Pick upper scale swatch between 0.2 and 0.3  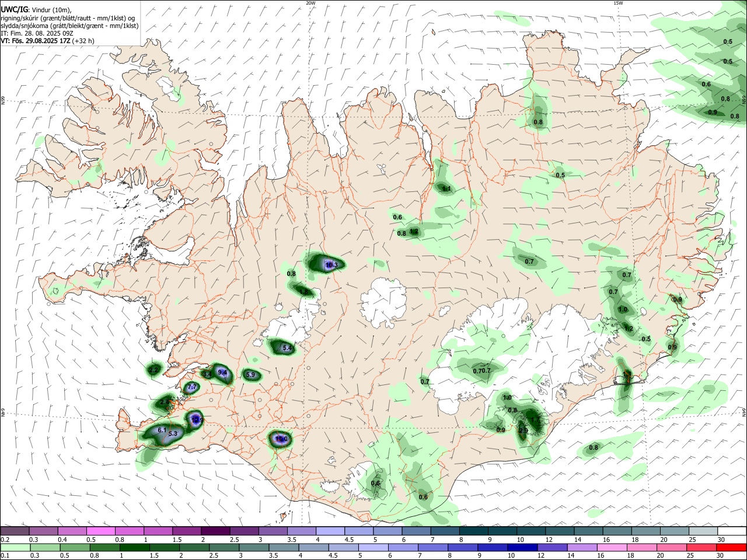click(x=15, y=531)
